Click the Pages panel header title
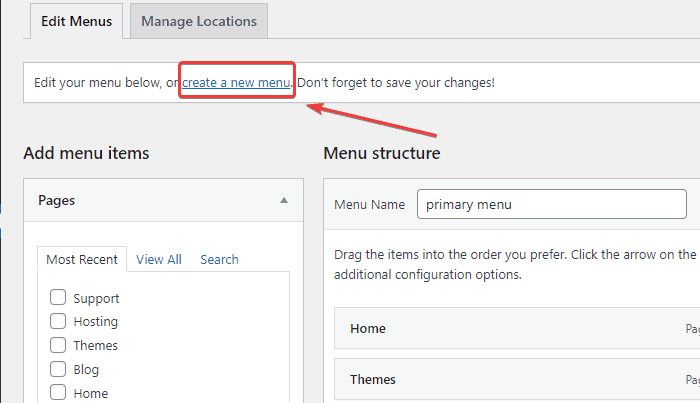Screen dimensions: 700x403 [x=57, y=200]
